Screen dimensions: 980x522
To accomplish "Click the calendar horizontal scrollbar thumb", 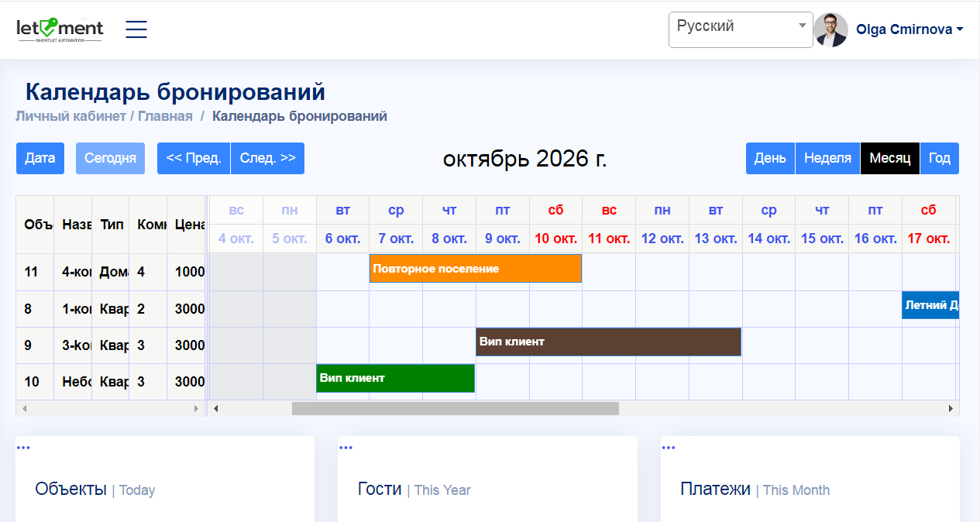I will pyautogui.click(x=456, y=408).
